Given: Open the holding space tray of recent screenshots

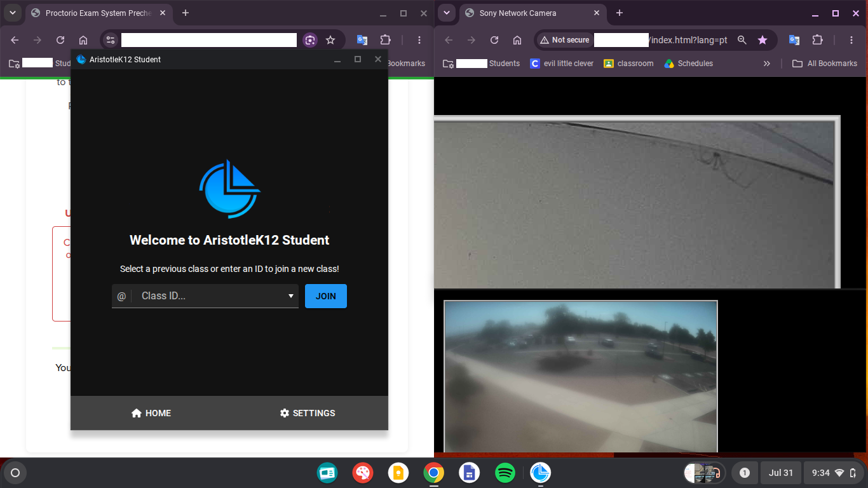Looking at the screenshot, I should click(x=705, y=473).
